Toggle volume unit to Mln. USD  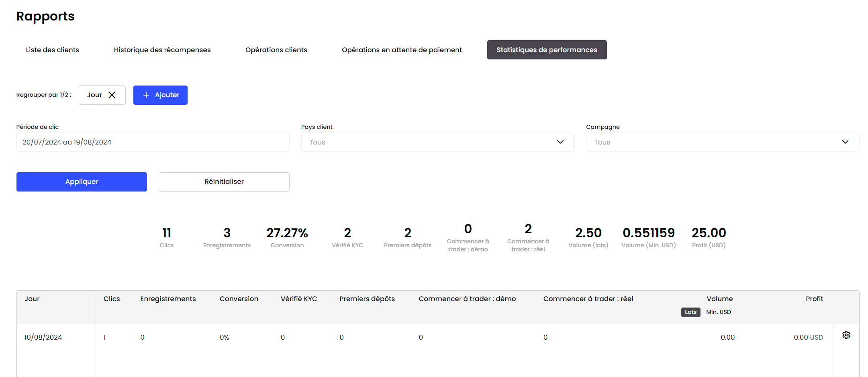point(719,312)
